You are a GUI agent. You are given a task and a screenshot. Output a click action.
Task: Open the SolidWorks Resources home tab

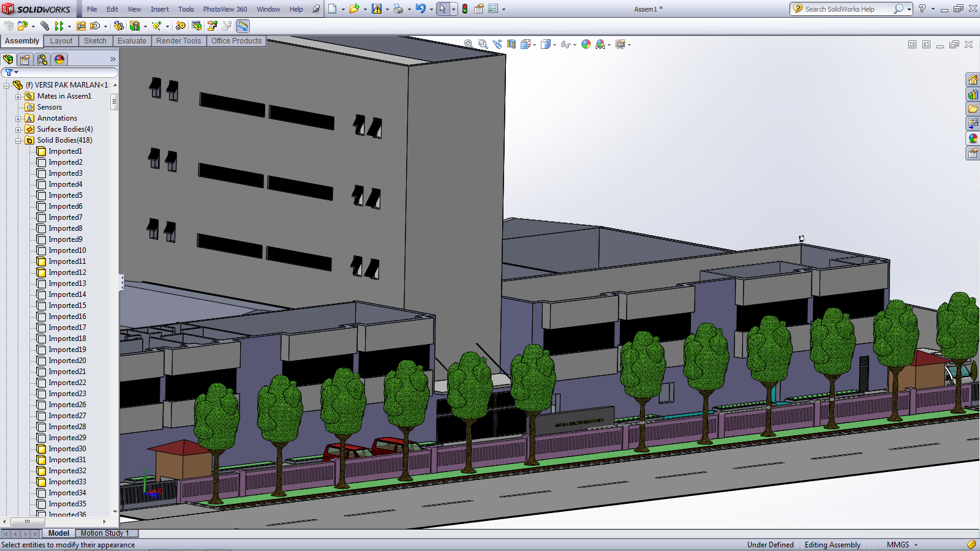click(973, 80)
